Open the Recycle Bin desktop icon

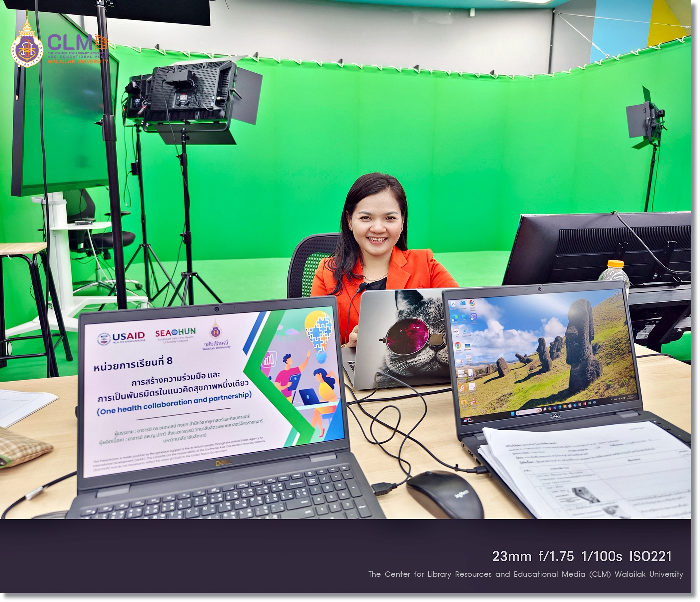click(x=453, y=304)
